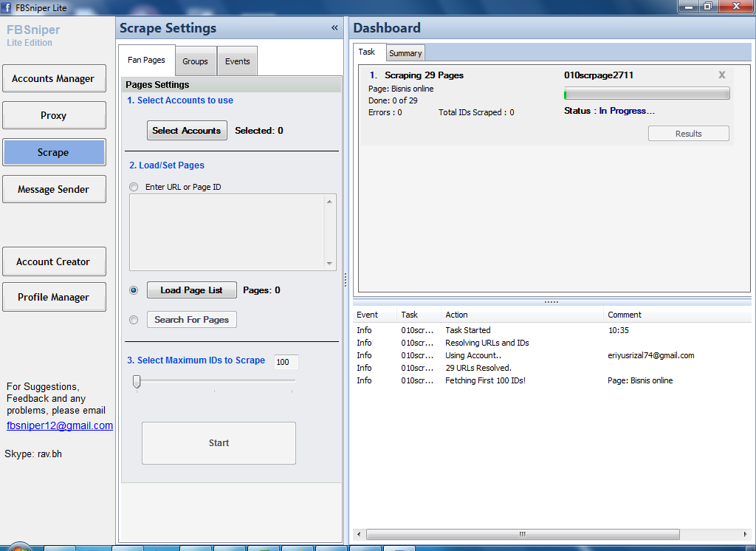Open Accounts Manager
756x551 pixels.
click(x=54, y=78)
